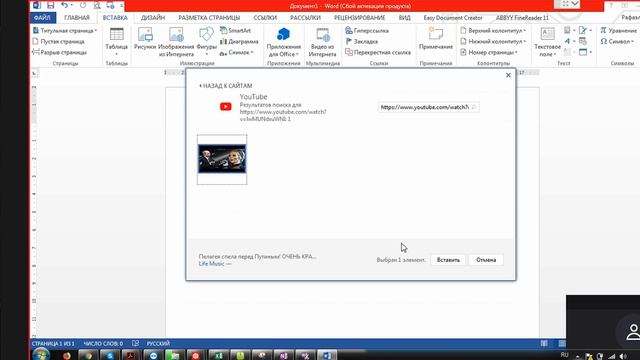
Task: Click the Примечание comment icon
Action: 436,39
